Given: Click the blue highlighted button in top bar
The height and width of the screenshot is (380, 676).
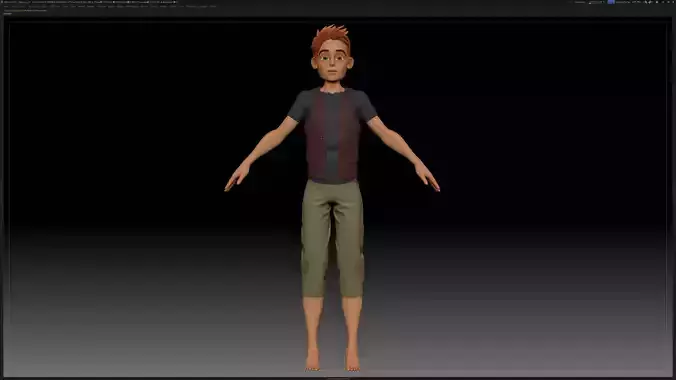Looking at the screenshot, I should 611,2.
